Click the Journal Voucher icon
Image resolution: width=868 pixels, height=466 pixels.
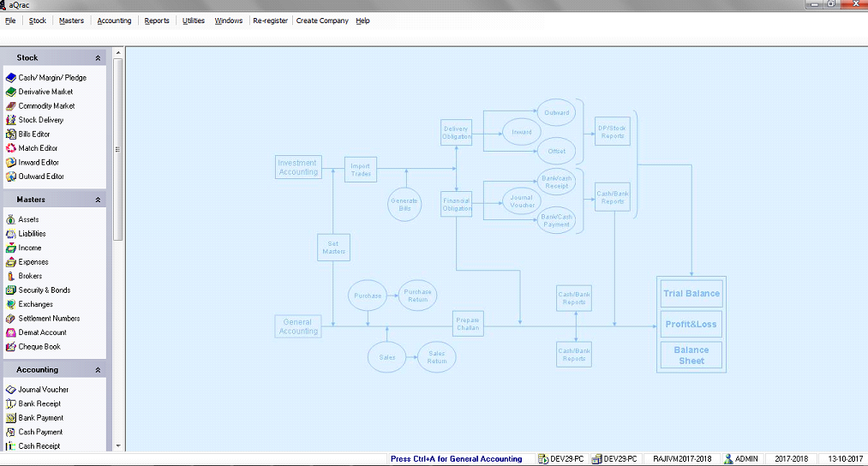[x=10, y=390]
